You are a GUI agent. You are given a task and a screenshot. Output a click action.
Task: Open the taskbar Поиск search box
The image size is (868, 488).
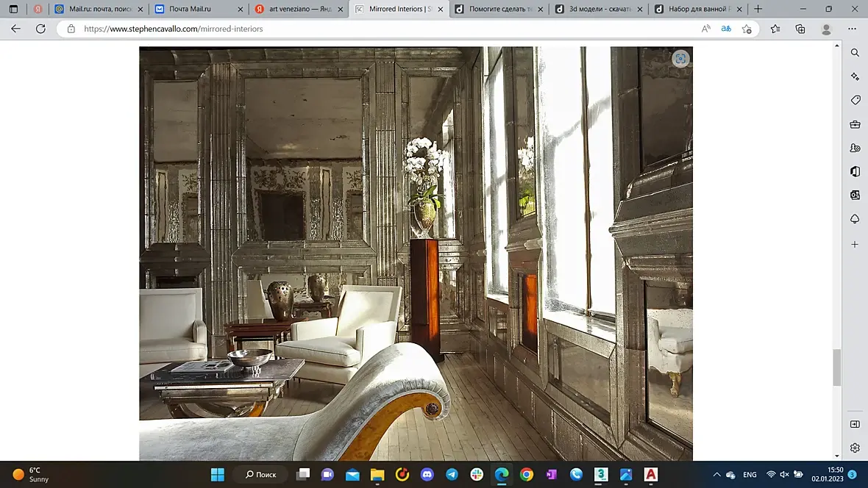pos(260,474)
